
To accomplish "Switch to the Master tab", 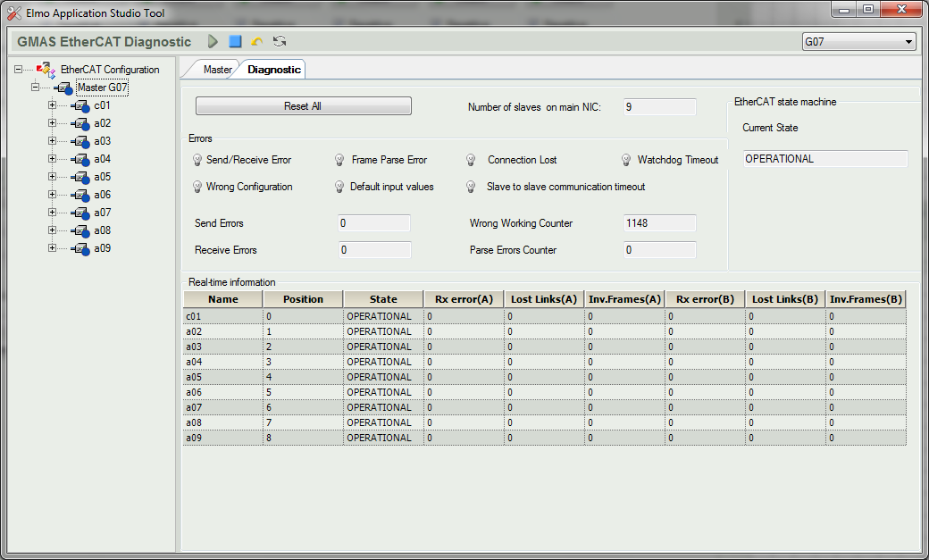I will click(217, 70).
